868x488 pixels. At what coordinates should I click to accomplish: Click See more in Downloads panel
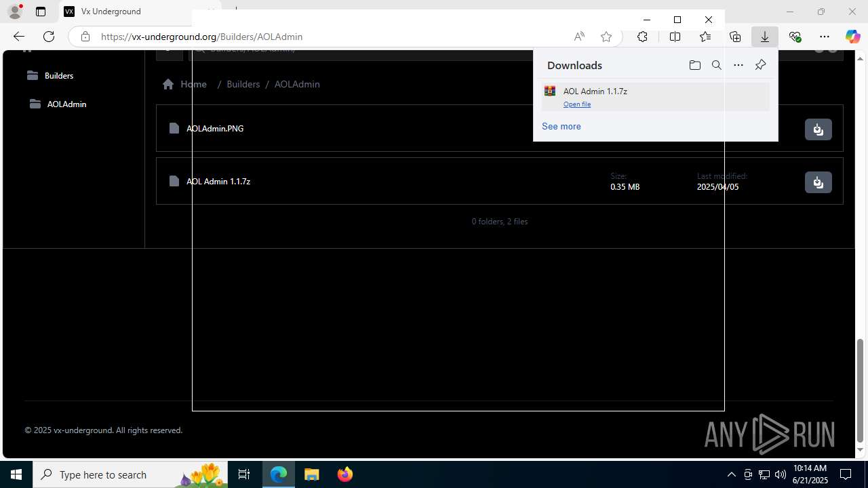(561, 126)
